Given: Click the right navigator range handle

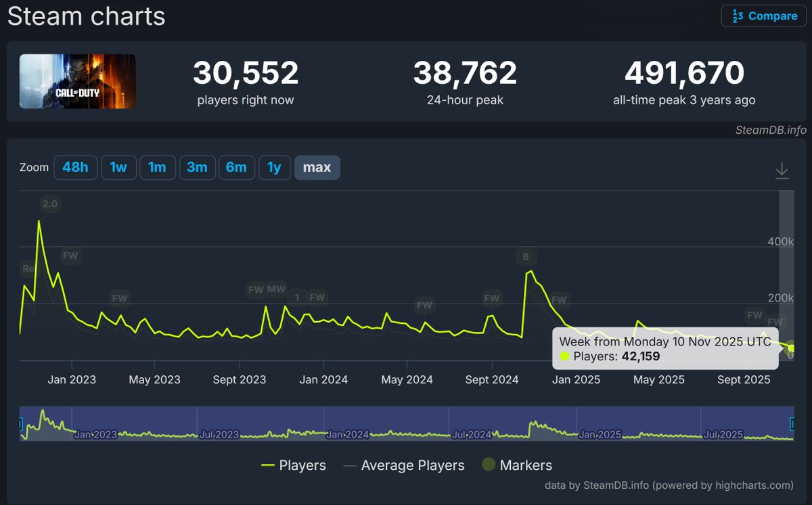Looking at the screenshot, I should click(x=793, y=424).
